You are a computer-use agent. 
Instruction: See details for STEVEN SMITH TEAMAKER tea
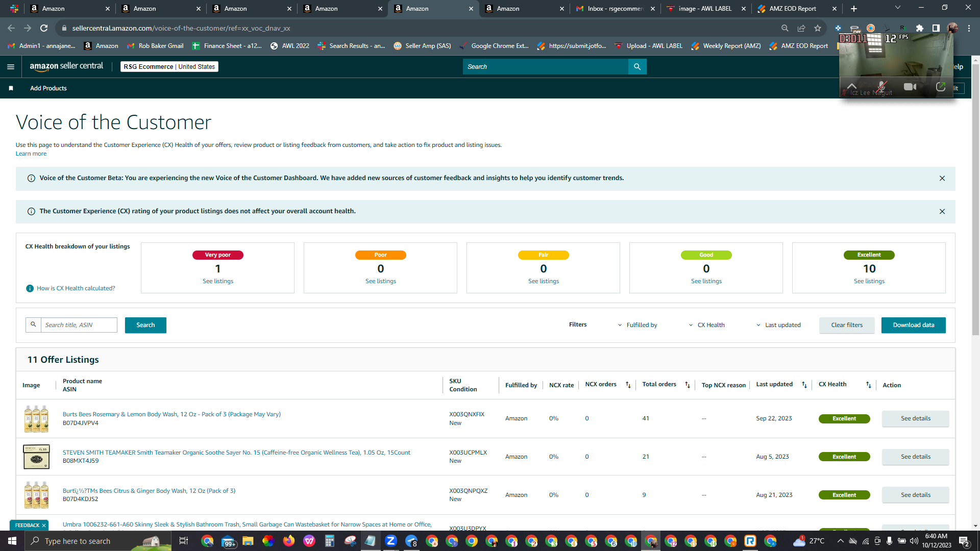[x=916, y=457]
